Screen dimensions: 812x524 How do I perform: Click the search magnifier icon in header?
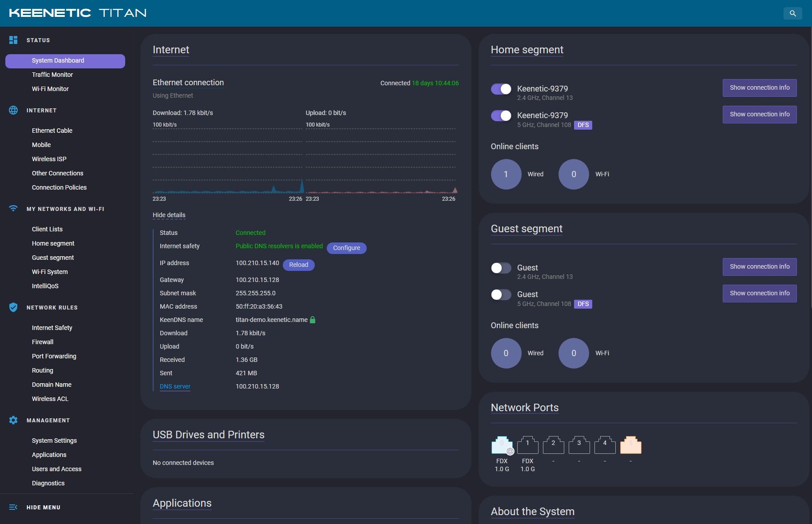point(792,13)
